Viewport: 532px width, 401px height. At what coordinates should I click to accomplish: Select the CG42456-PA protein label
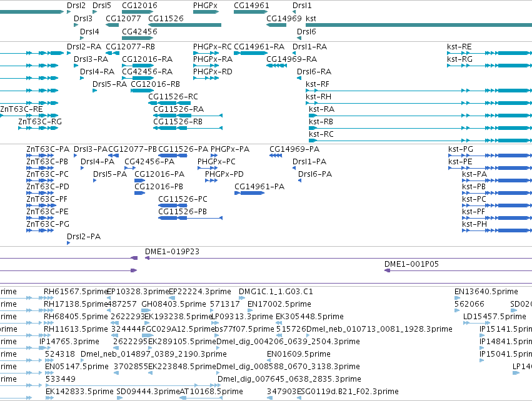pyautogui.click(x=149, y=162)
